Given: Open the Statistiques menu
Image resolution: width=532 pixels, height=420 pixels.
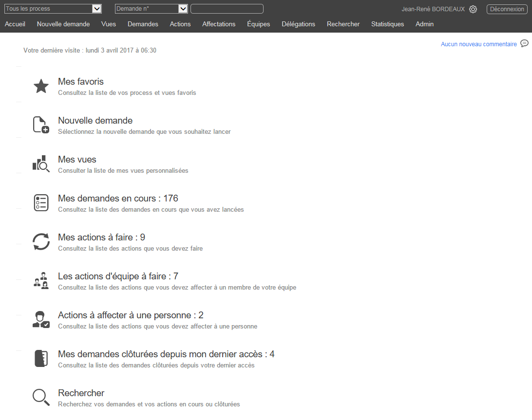Looking at the screenshot, I should [x=387, y=24].
